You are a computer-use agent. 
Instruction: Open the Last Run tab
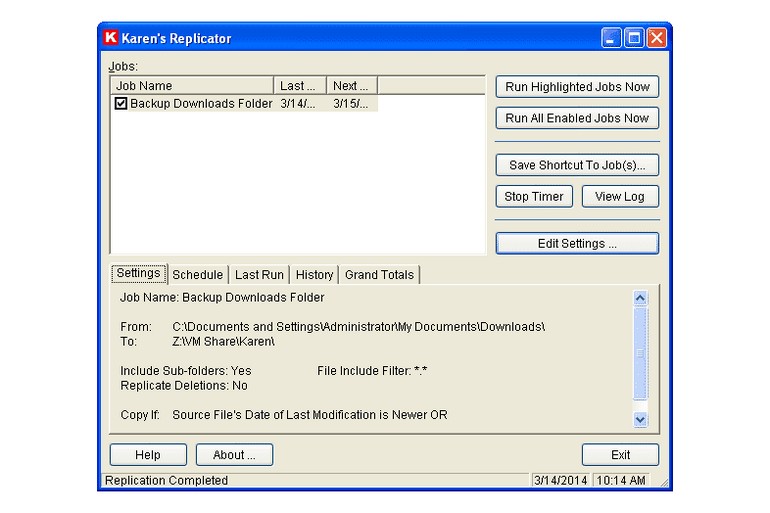coord(259,274)
